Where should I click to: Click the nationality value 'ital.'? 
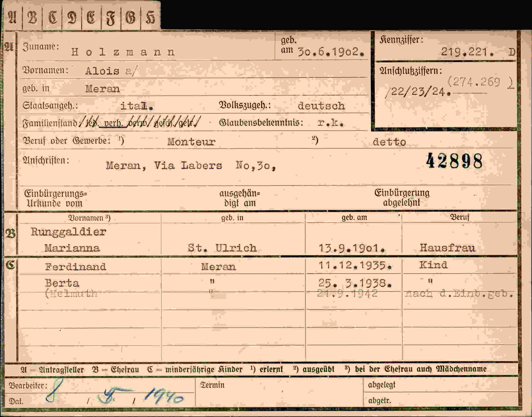tap(136, 106)
